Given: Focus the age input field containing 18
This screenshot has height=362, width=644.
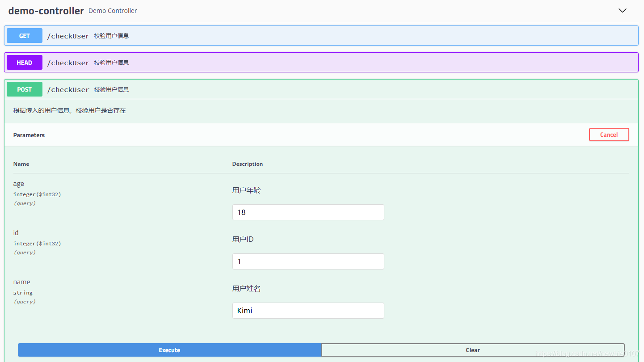Looking at the screenshot, I should coord(308,212).
